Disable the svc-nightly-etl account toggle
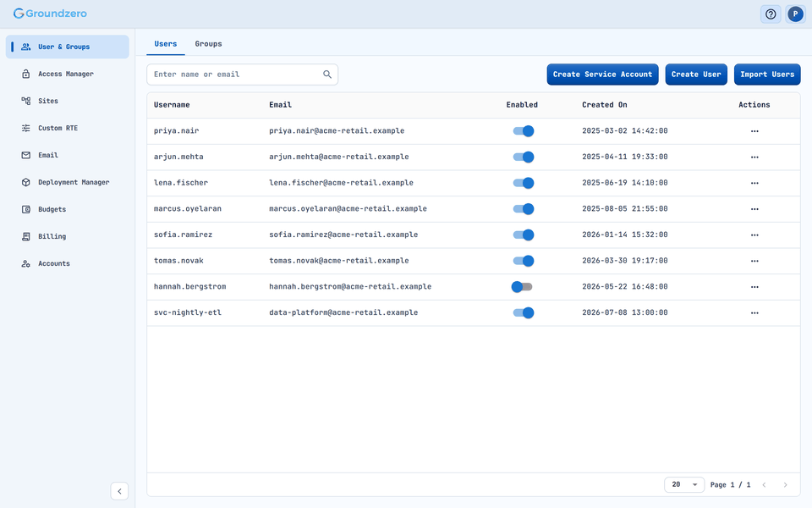Image resolution: width=812 pixels, height=508 pixels. 523,312
